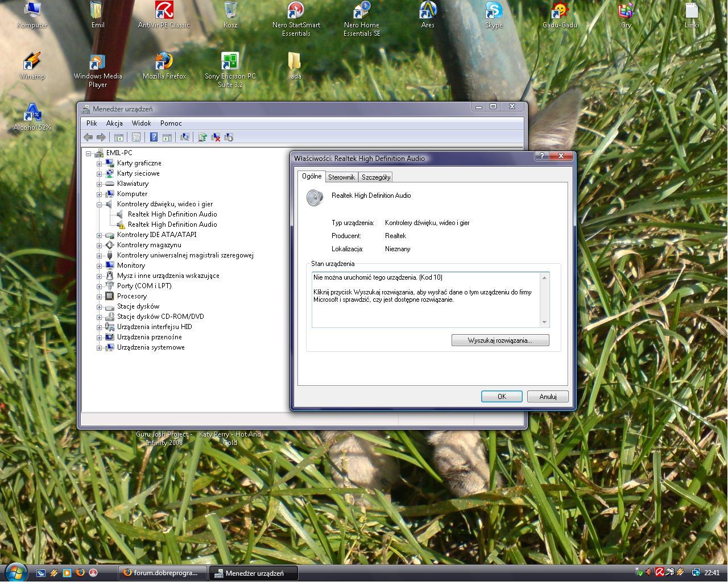
Task: Toggle the show/hide console tree toolbar icon
Action: 119,137
